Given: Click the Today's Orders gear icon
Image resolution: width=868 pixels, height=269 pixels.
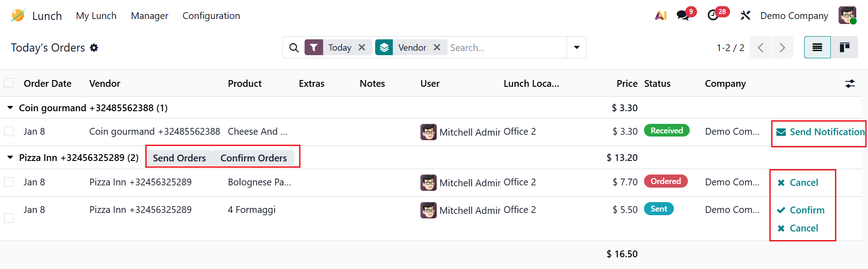Looking at the screenshot, I should [94, 48].
